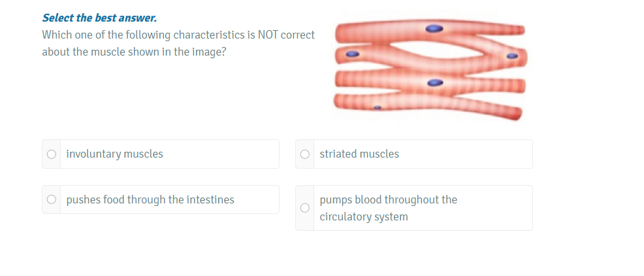The image size is (644, 276).
Task: Click the 'circulatory system' answer text
Action: 364,216
